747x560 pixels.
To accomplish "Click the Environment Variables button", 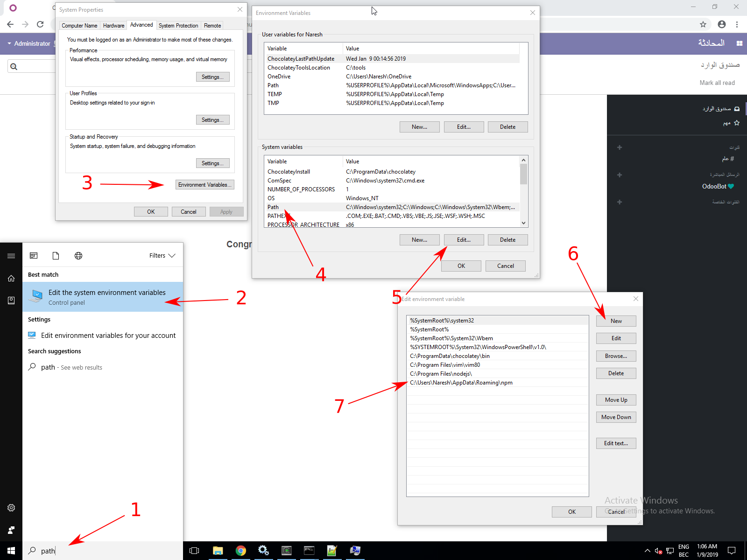I will [x=204, y=184].
